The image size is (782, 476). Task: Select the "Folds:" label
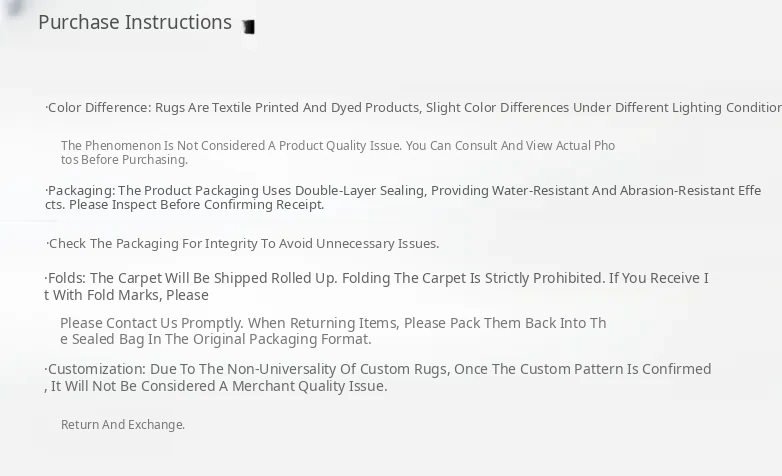tap(67, 279)
